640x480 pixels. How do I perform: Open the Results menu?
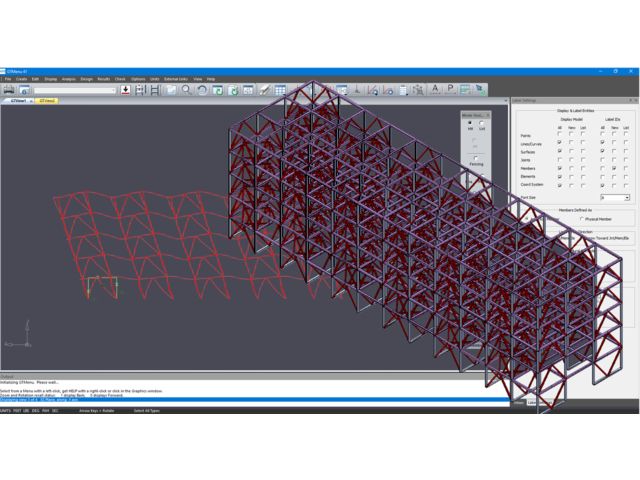103,78
